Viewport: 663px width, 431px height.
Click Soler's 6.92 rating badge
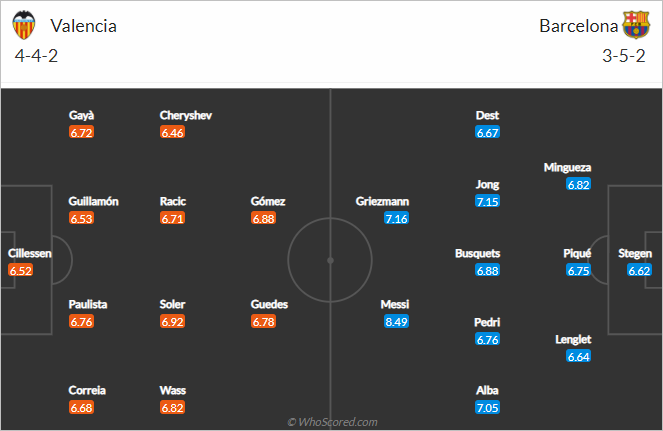pyautogui.click(x=173, y=322)
